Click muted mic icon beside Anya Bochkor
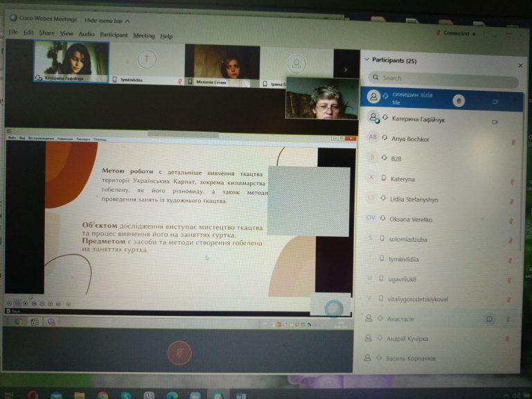This screenshot has height=399, width=532. 513,142
